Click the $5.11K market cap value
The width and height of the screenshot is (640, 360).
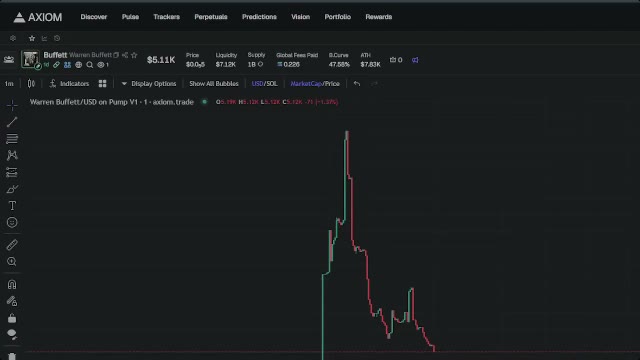point(161,60)
